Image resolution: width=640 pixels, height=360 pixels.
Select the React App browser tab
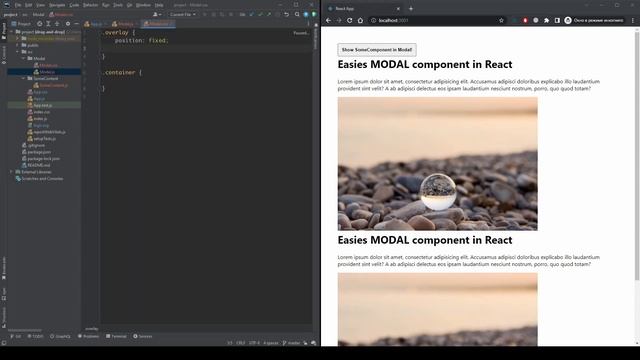pyautogui.click(x=363, y=9)
